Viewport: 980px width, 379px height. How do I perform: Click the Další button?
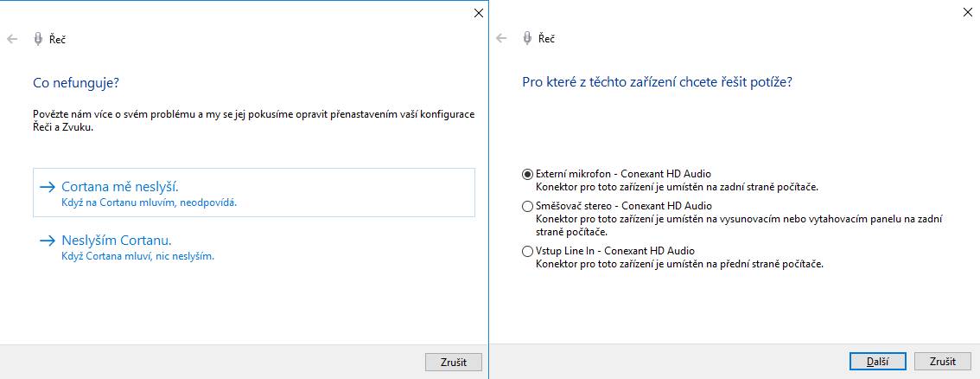point(877,362)
